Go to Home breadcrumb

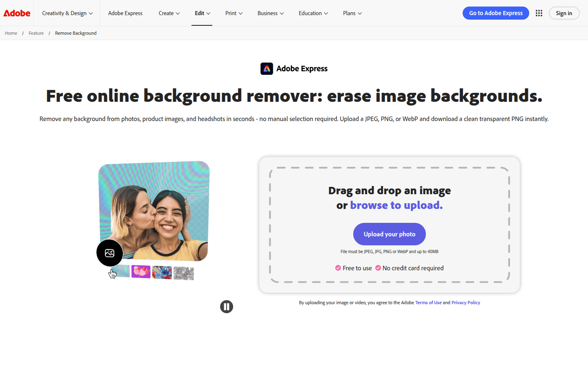[x=11, y=33]
